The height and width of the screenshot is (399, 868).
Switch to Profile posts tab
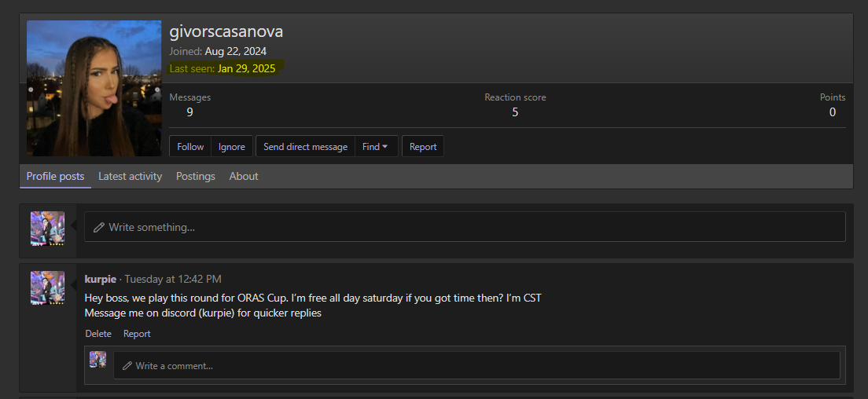55,176
